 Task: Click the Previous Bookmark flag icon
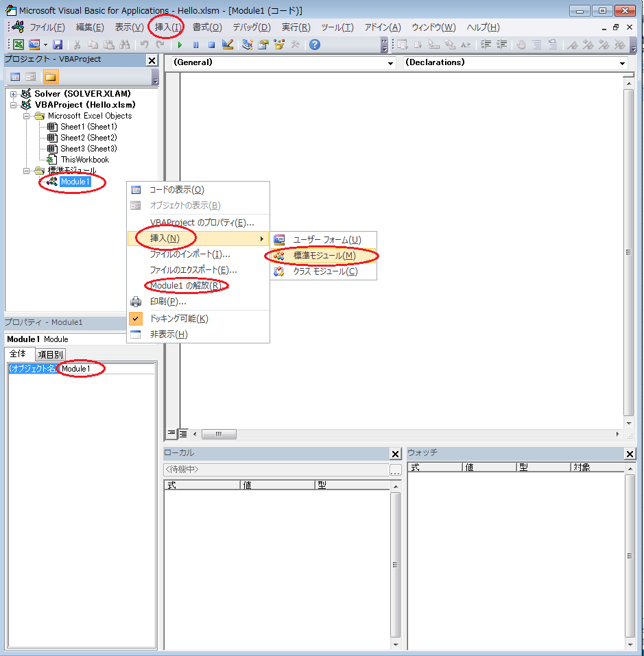pyautogui.click(x=604, y=45)
